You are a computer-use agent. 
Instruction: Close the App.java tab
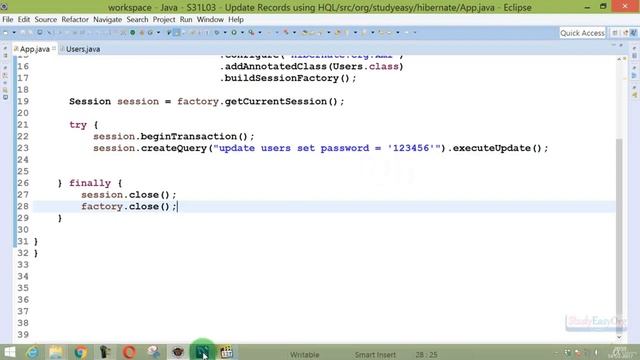tap(54, 49)
